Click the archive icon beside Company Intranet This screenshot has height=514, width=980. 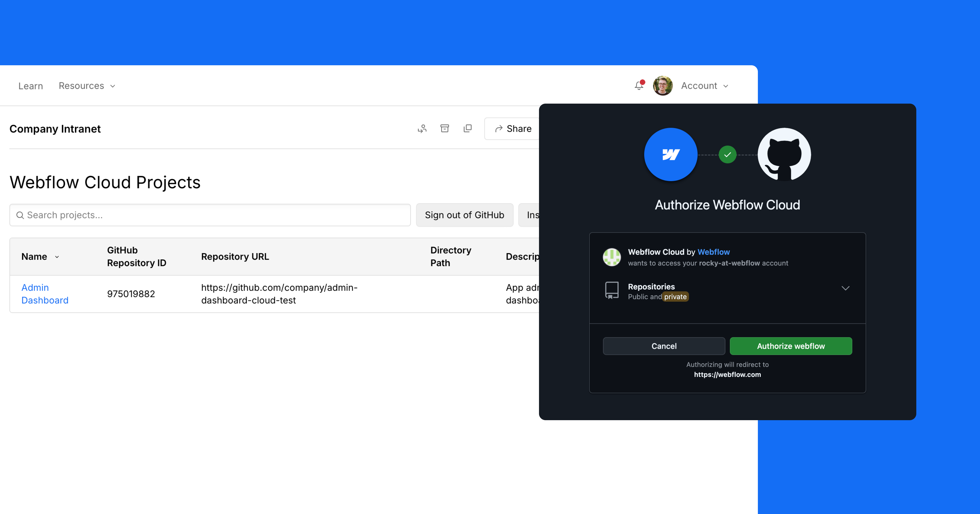tap(445, 128)
